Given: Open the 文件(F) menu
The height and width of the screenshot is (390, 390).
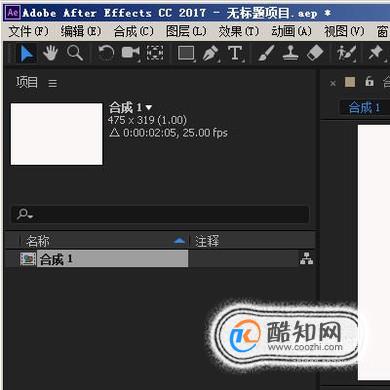Looking at the screenshot, I should tap(28, 32).
